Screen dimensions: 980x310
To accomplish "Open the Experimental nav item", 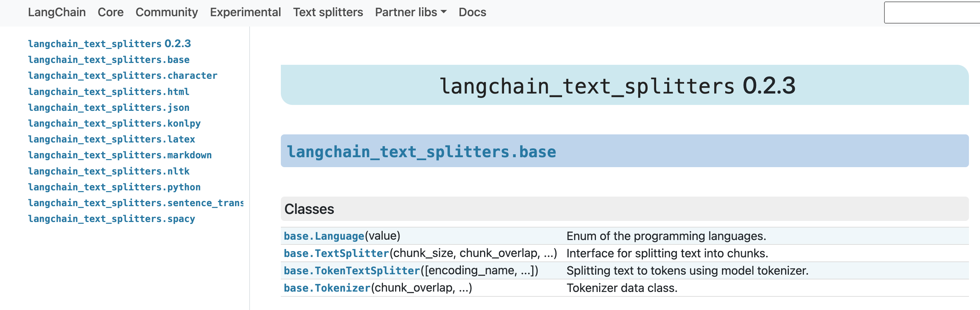I will 246,12.
